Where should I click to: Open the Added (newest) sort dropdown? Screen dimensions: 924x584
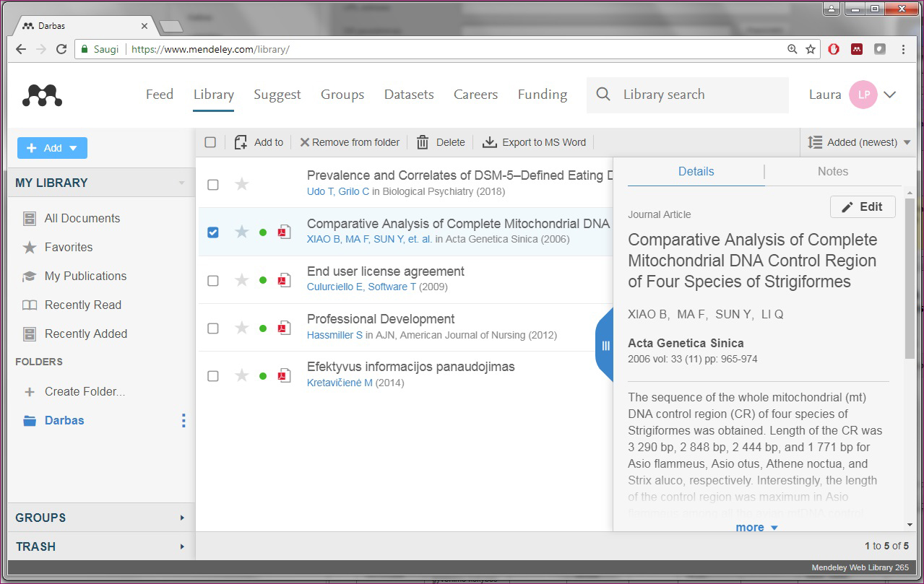tap(858, 142)
